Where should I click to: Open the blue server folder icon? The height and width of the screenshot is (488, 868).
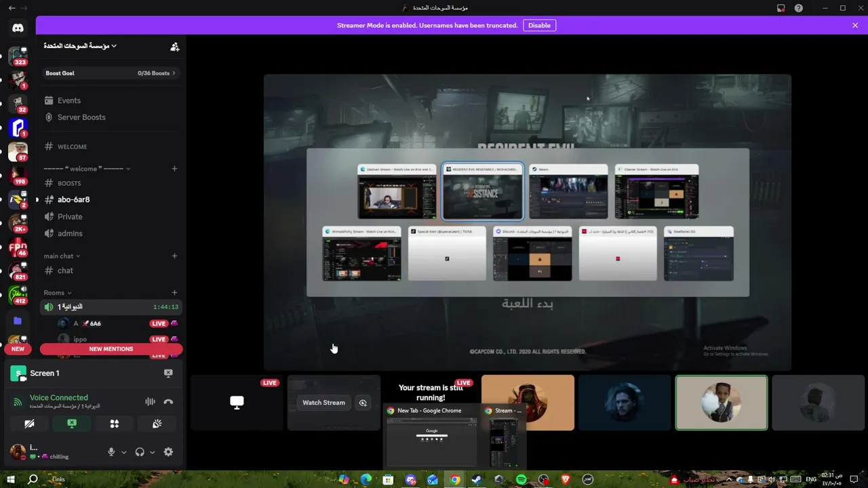pyautogui.click(x=18, y=321)
